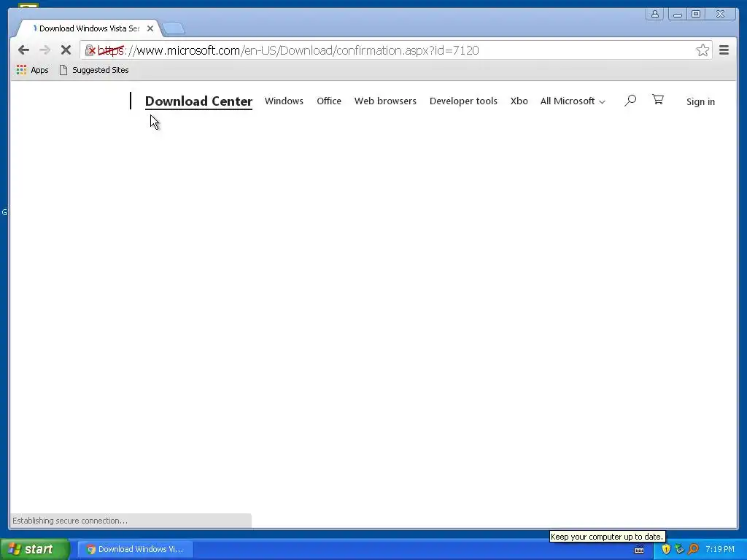747x560 pixels.
Task: Stop loading the page
Action: tap(66, 50)
